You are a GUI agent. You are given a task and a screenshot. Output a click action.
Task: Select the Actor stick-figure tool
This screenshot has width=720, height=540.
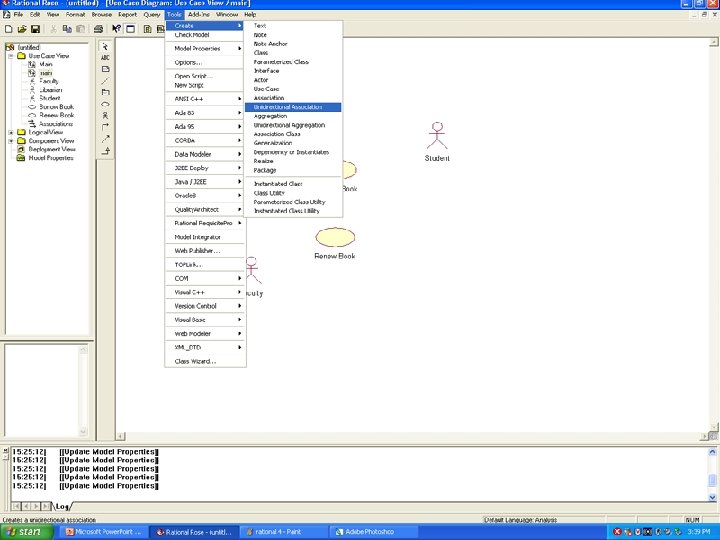click(105, 116)
